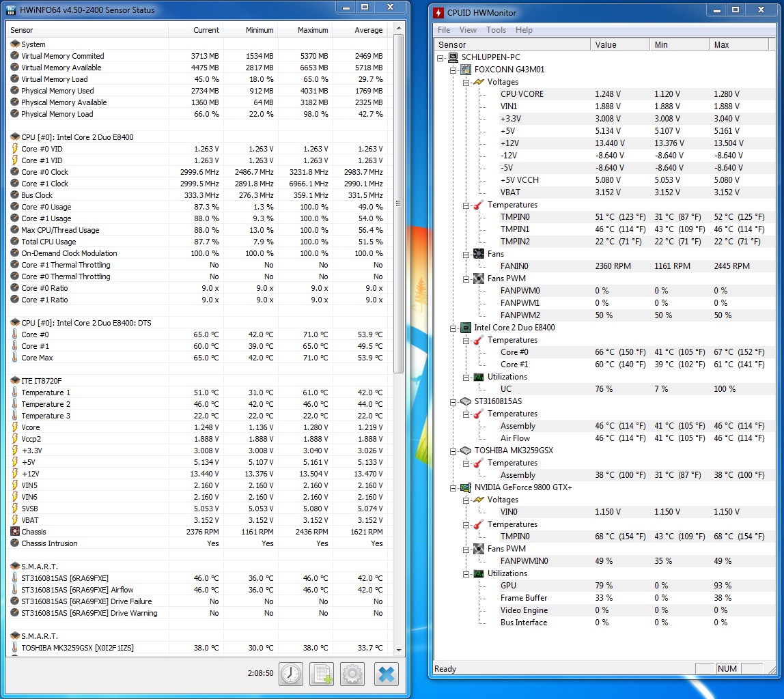
Task: Click the HWiNFO64 title bar app icon
Action: 10,10
